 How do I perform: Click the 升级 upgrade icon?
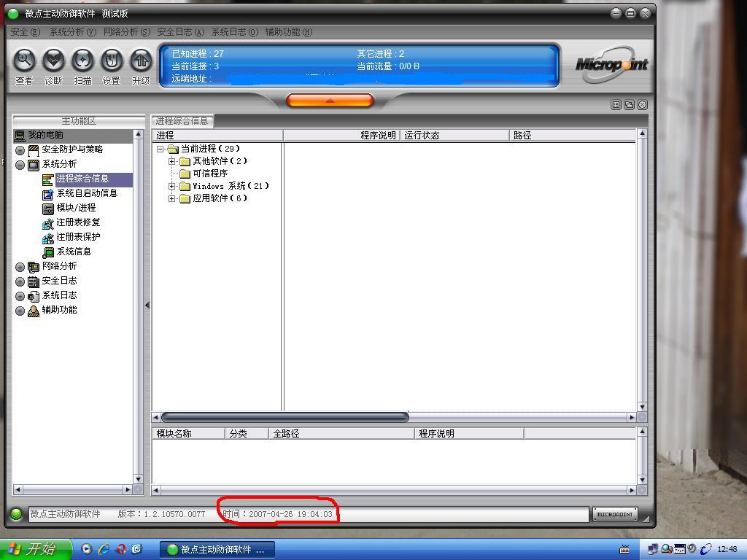(140, 61)
